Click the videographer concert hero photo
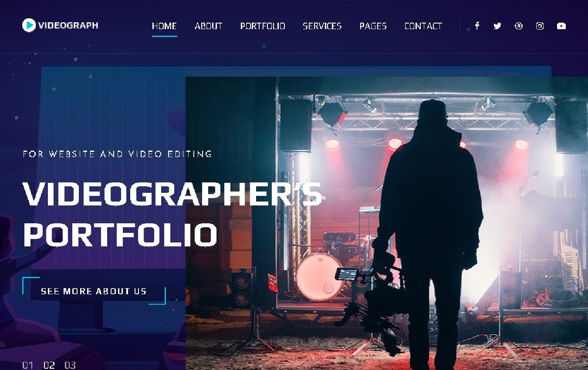Screen dimensions: 588x370 387,223
